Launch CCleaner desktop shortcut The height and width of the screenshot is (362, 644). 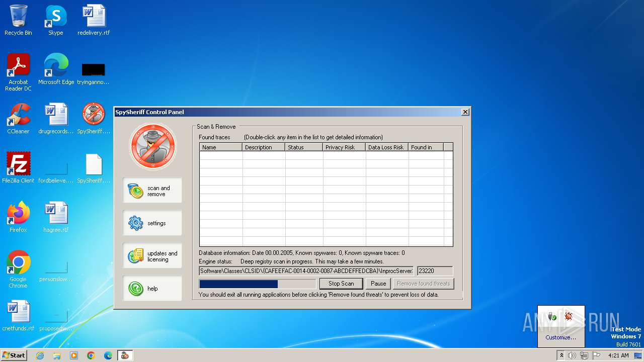tap(18, 119)
